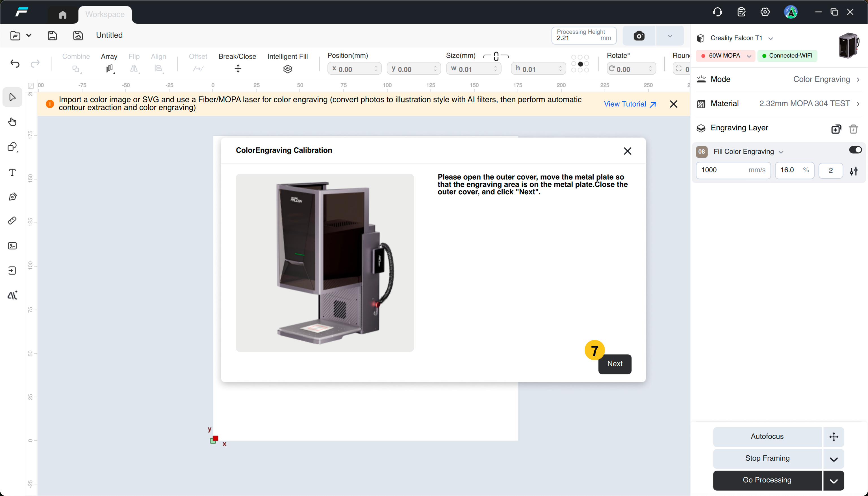Viewport: 868px width, 496px height.
Task: Click the Flip tool
Action: [134, 63]
